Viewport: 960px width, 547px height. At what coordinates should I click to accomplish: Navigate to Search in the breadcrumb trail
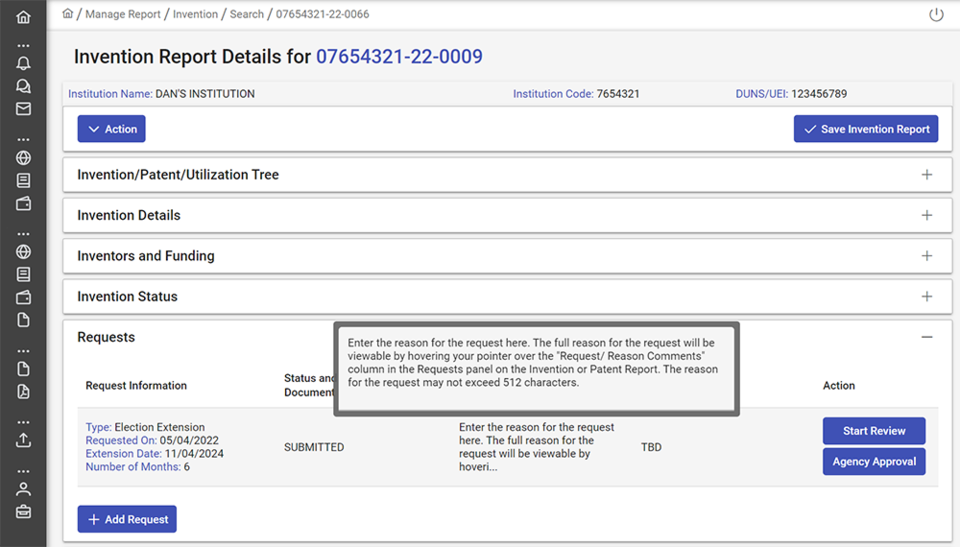(246, 14)
